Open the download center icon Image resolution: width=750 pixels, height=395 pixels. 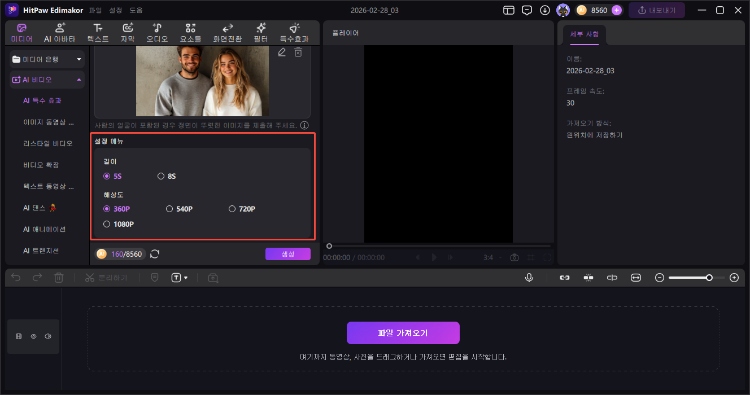(545, 10)
